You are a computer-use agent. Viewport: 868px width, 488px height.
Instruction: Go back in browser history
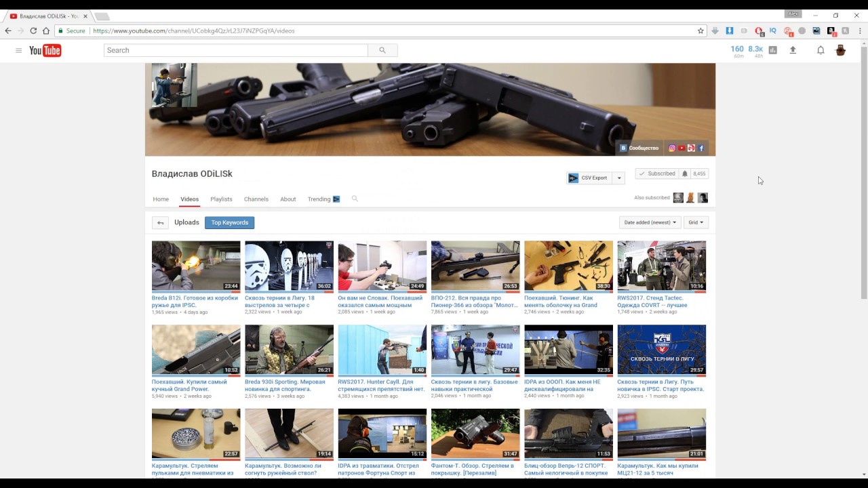pyautogui.click(x=8, y=30)
